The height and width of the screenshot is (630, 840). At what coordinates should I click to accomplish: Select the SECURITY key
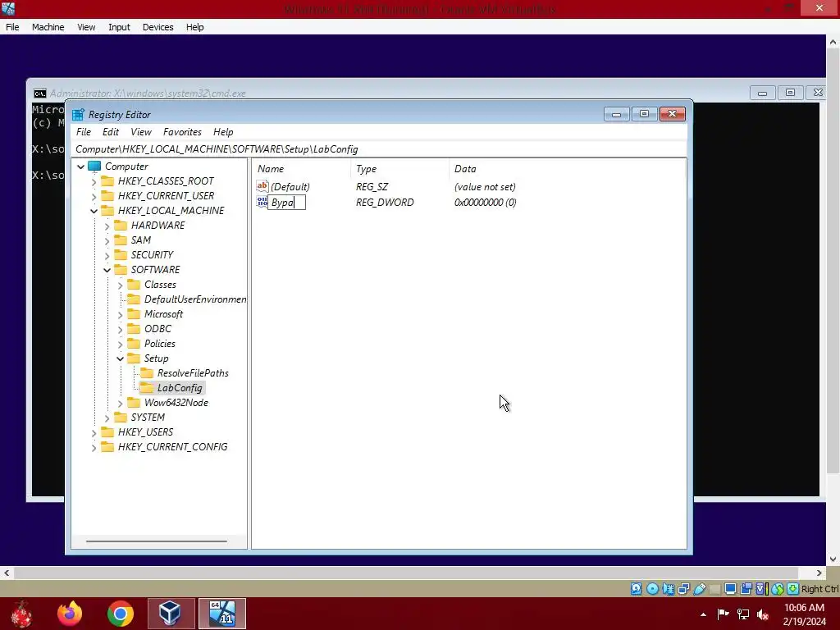coord(152,255)
